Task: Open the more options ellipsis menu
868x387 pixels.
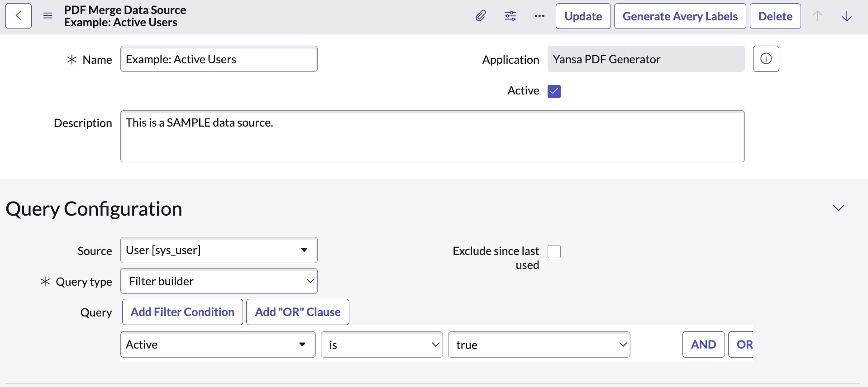Action: point(539,16)
